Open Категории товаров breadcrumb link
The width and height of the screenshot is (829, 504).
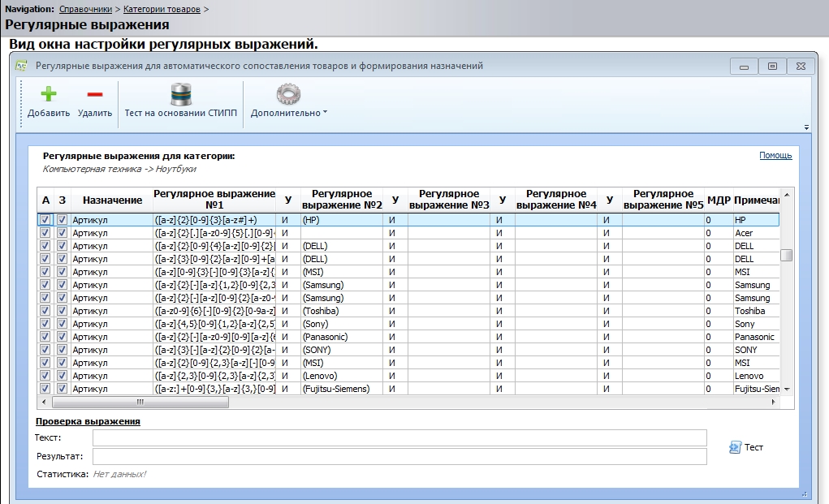coord(162,9)
